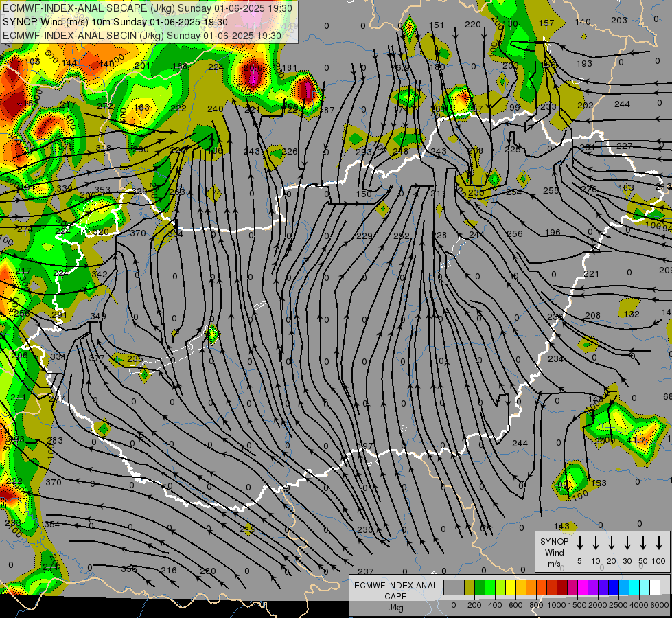Click the 600 label on CAPE scale
The height and width of the screenshot is (618, 672).
(x=515, y=605)
